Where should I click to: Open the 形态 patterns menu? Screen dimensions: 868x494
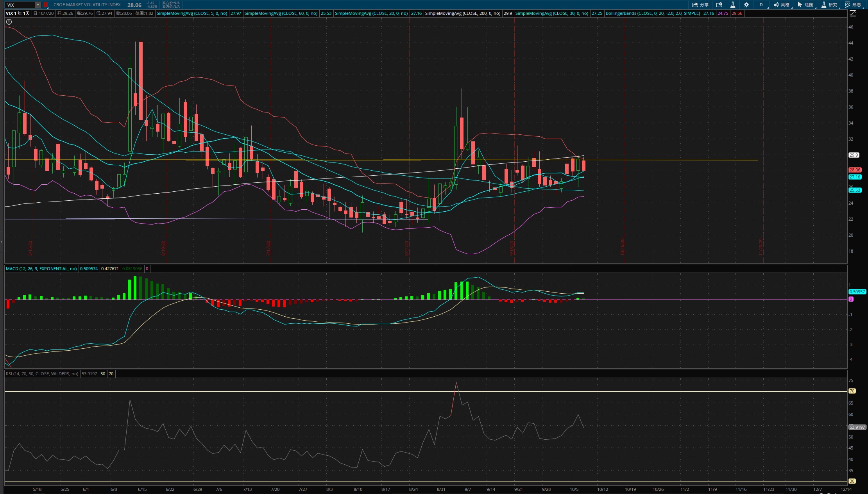point(853,5)
